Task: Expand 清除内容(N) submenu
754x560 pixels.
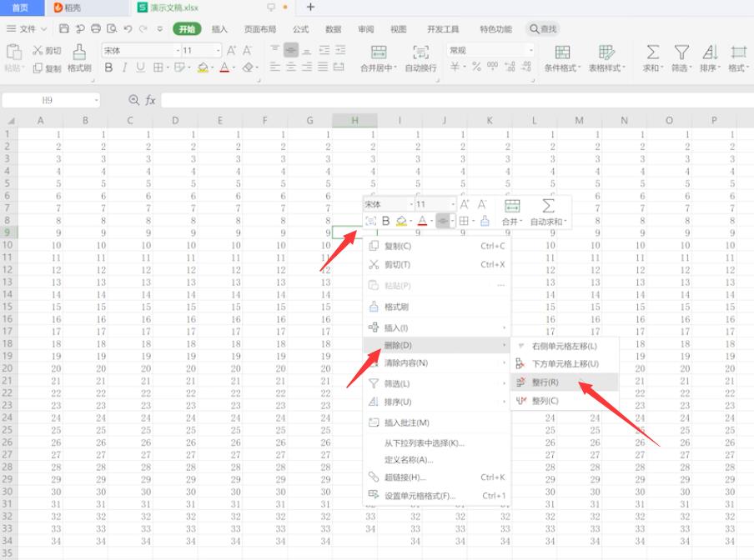Action: point(436,362)
